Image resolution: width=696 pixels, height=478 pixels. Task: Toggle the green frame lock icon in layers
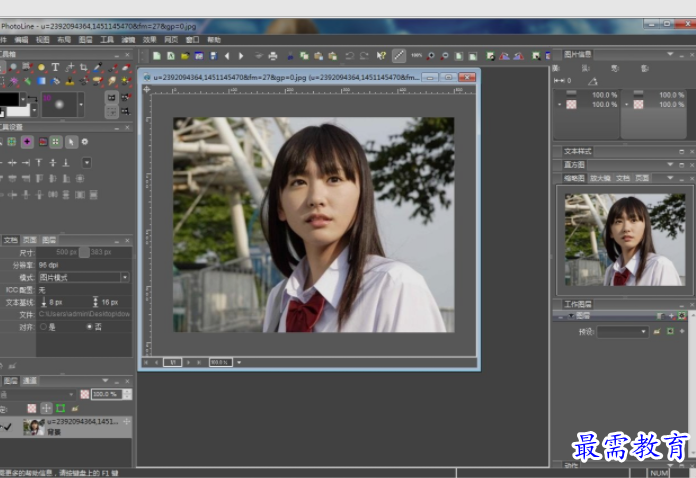(x=61, y=408)
